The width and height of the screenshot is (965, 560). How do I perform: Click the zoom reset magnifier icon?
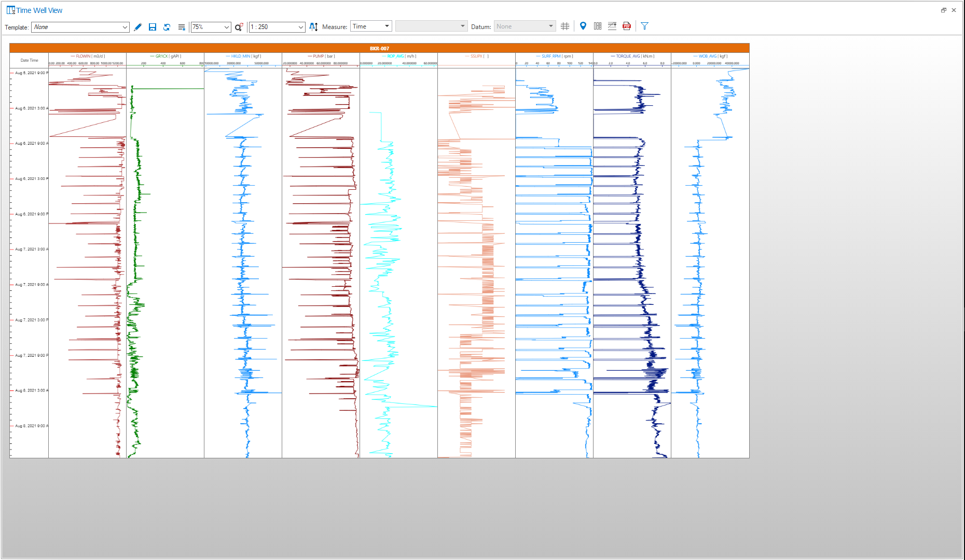239,27
